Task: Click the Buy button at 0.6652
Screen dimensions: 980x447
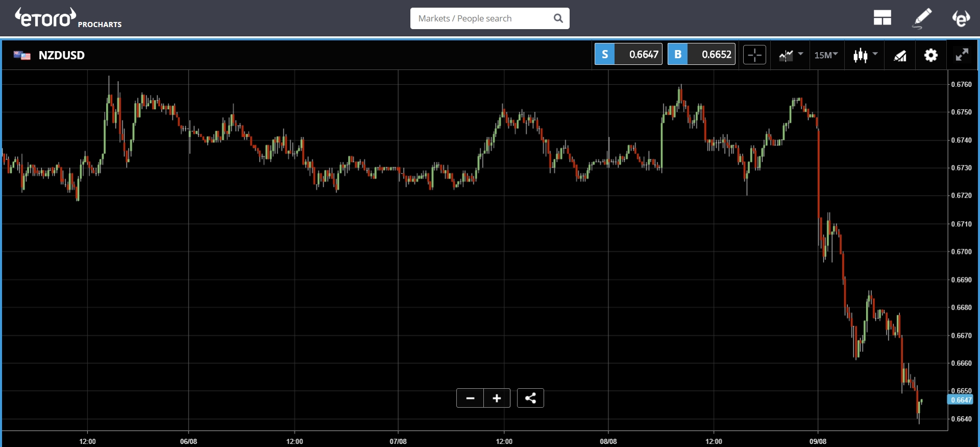Action: (701, 54)
